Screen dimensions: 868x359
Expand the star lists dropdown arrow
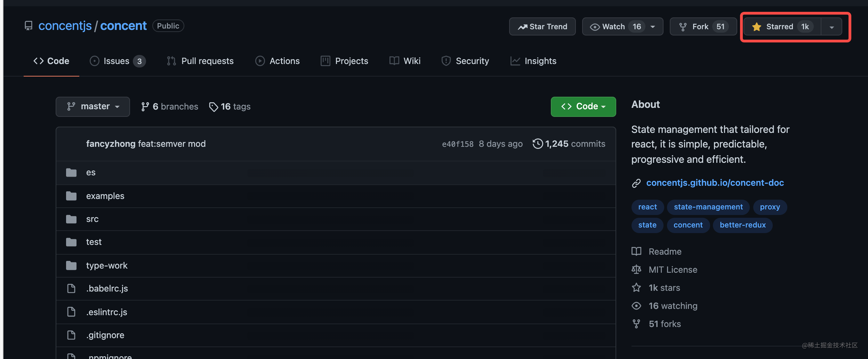click(x=831, y=27)
